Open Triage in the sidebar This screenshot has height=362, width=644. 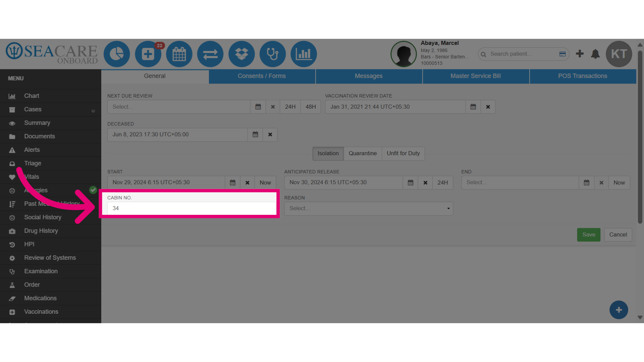pos(50,163)
